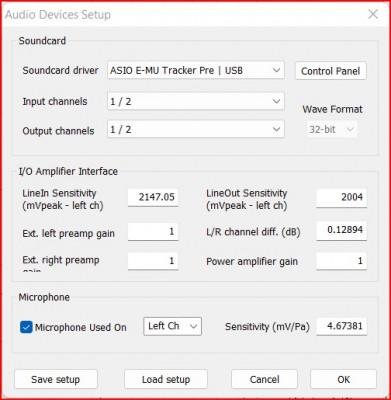Toggle the Microphone Used On checkbox
This screenshot has height=400, width=391.
(26, 327)
